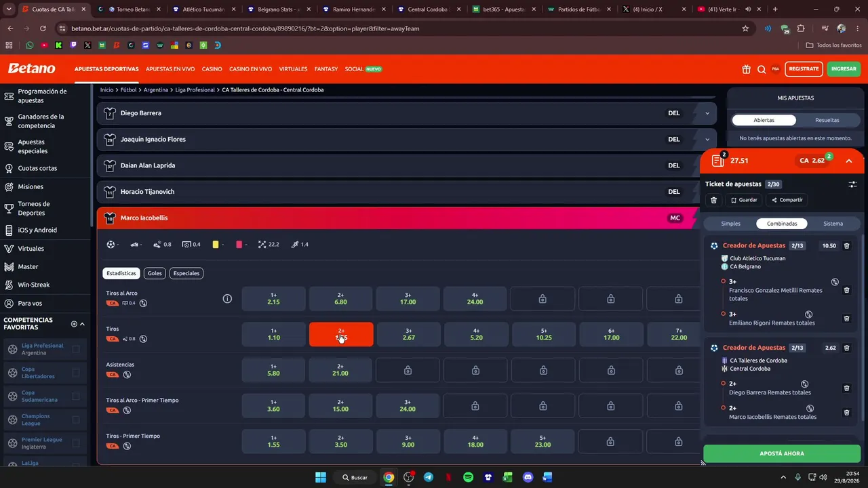Click Compartir in bet ticket
868x488 pixels.
(x=787, y=200)
